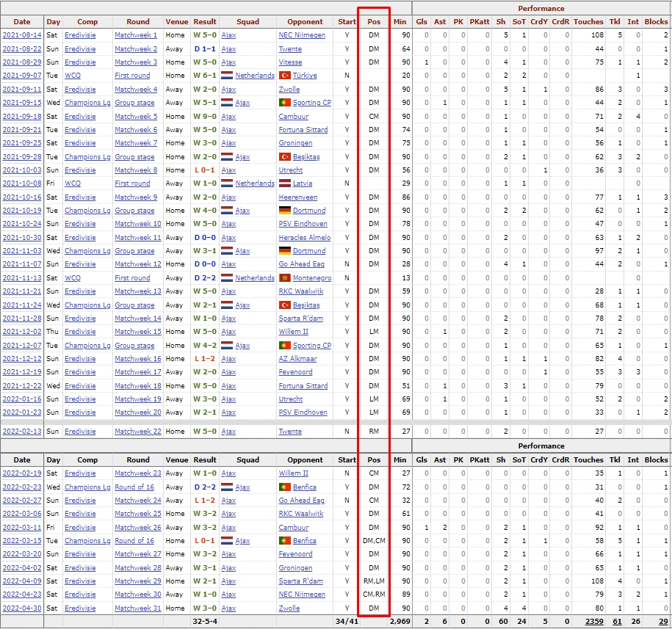
Task: Sort by Pos column in top header
Action: coord(374,22)
